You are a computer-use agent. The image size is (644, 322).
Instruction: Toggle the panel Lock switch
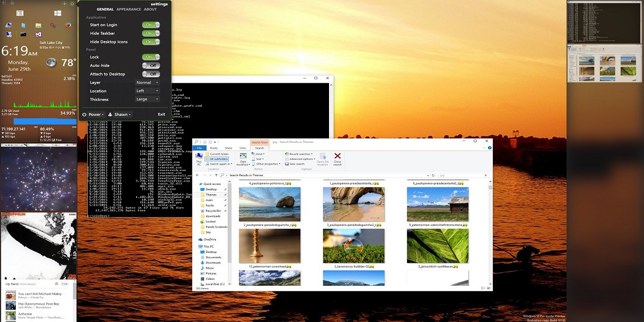(x=151, y=57)
